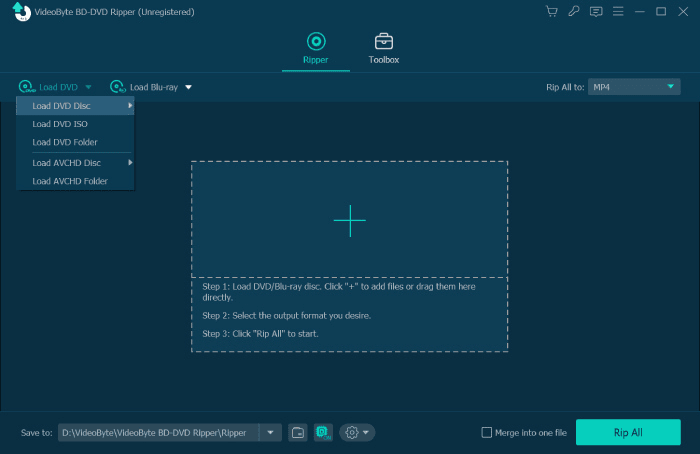Open the feedback message icon
Image resolution: width=700 pixels, height=454 pixels.
pyautogui.click(x=596, y=12)
